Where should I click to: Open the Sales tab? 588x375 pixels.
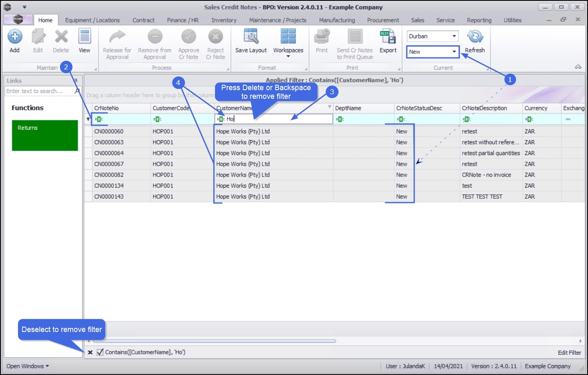coord(418,20)
